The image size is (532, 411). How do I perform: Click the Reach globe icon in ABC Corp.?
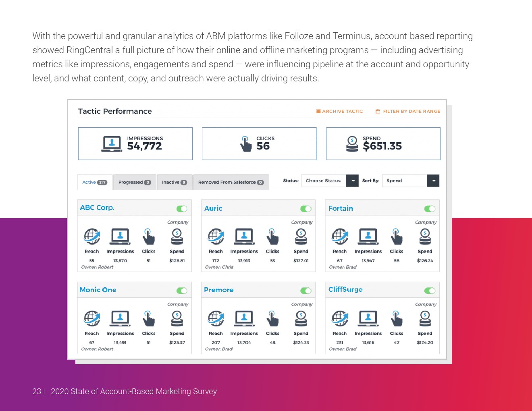pos(92,237)
